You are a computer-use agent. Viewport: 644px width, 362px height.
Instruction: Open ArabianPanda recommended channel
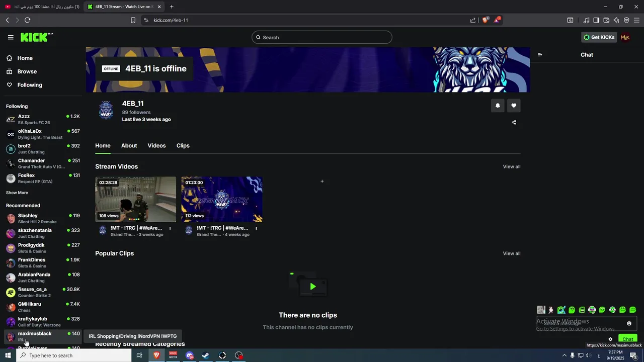click(42, 278)
